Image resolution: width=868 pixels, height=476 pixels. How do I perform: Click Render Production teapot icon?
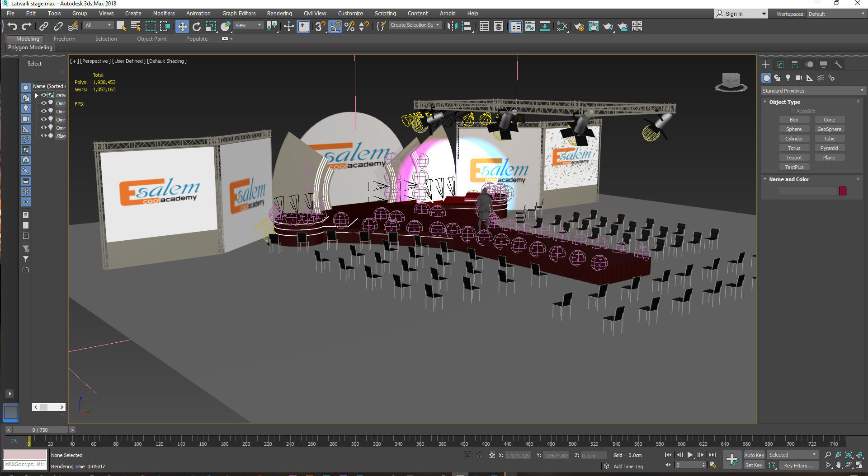pos(608,27)
